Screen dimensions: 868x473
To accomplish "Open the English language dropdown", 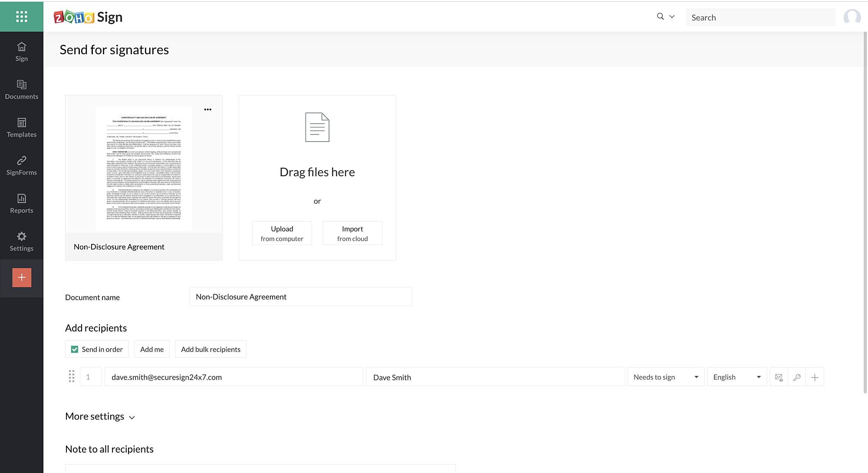I will coord(736,377).
